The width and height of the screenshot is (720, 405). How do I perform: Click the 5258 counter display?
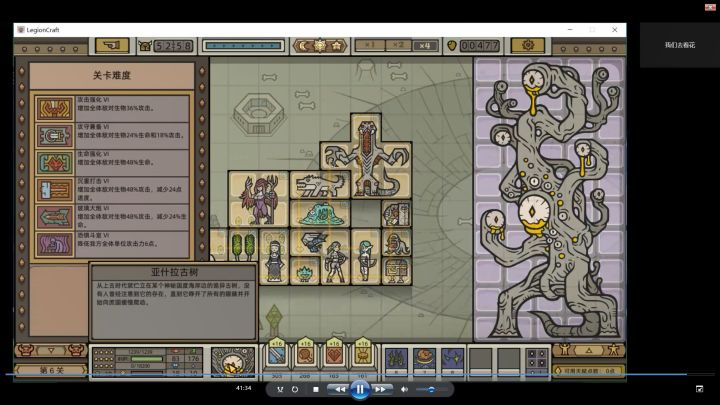(x=173, y=46)
